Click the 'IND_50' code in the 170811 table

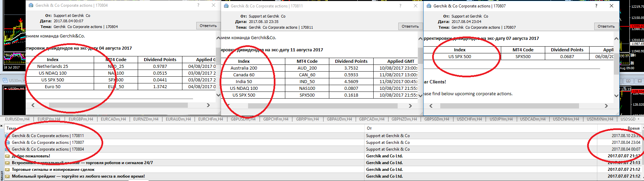click(x=307, y=81)
